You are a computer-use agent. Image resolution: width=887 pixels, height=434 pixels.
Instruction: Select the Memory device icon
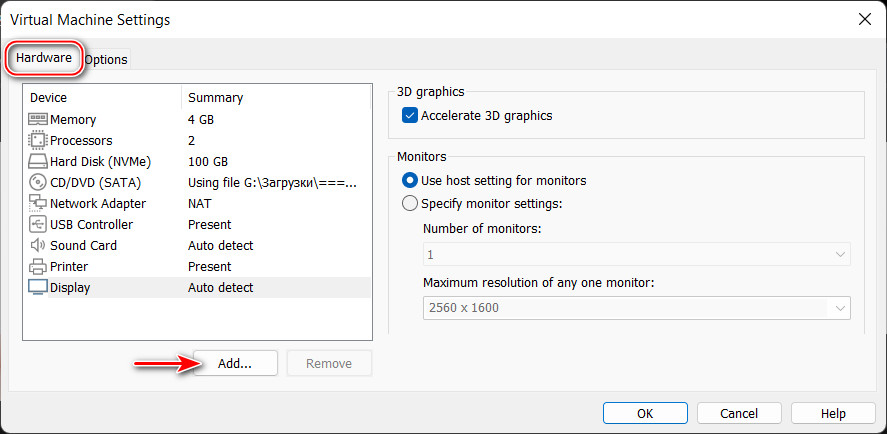[x=38, y=119]
